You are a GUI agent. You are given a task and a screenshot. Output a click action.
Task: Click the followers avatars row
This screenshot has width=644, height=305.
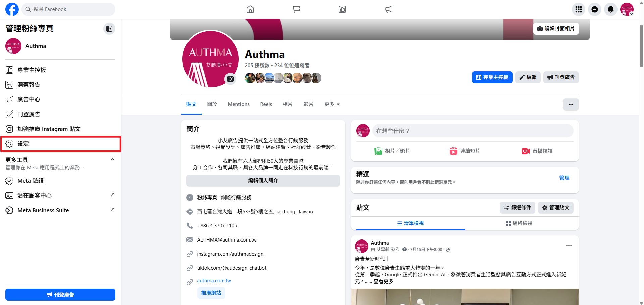click(283, 78)
